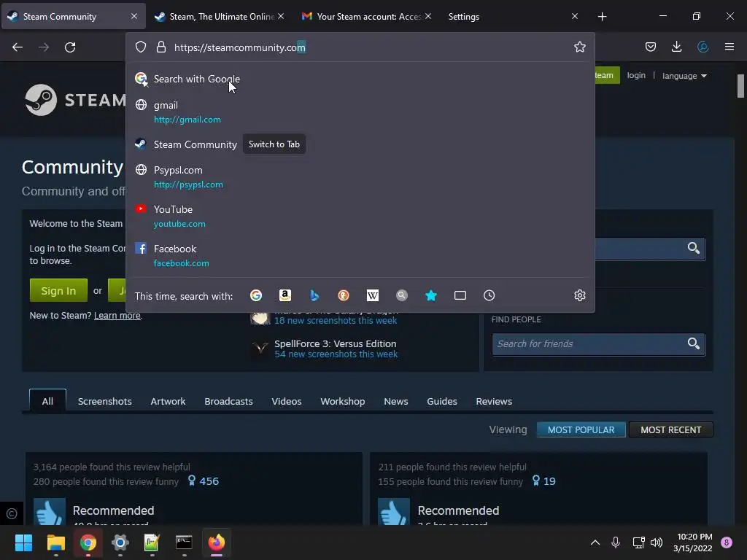The height and width of the screenshot is (560, 747).
Task: Save the page to Pocket
Action: 650,47
